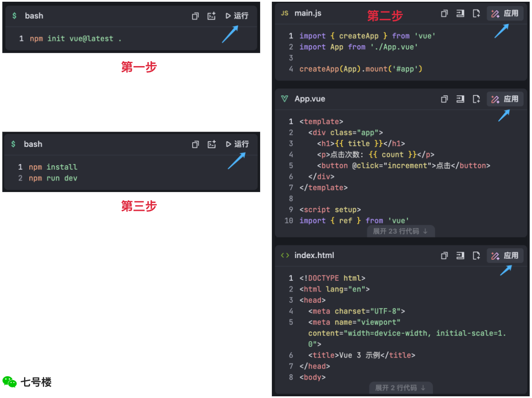
Task: Insert npm install commands into terminal
Action: [211, 144]
